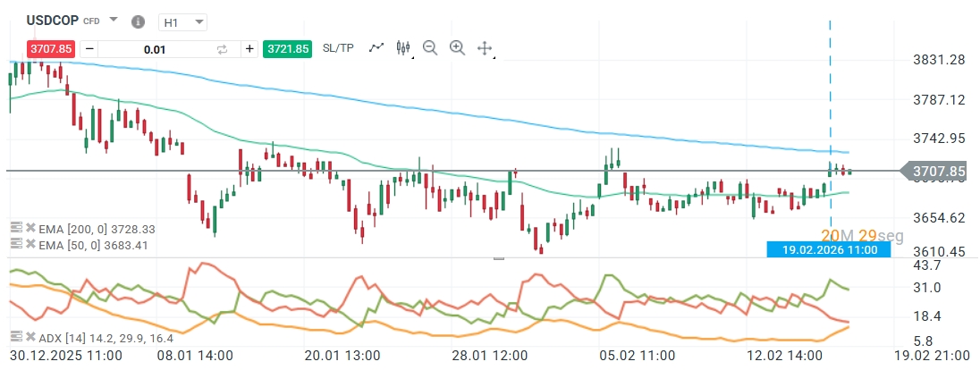Remove the EMA 200 indicator
980x370 pixels.
tap(29, 229)
